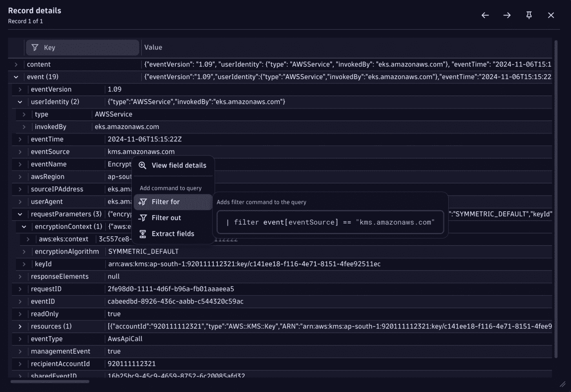Click the Key filter input field

click(83, 47)
